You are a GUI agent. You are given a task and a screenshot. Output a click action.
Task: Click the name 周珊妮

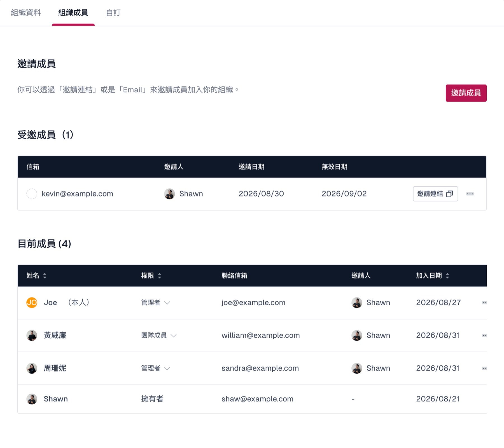pos(55,368)
